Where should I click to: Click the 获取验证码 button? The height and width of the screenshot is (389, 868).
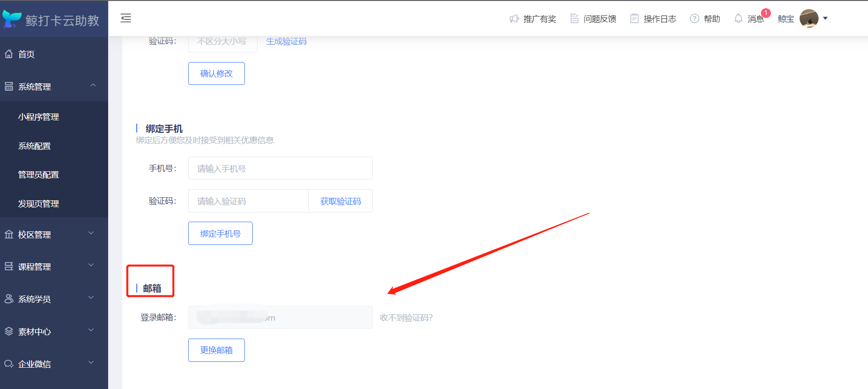340,201
